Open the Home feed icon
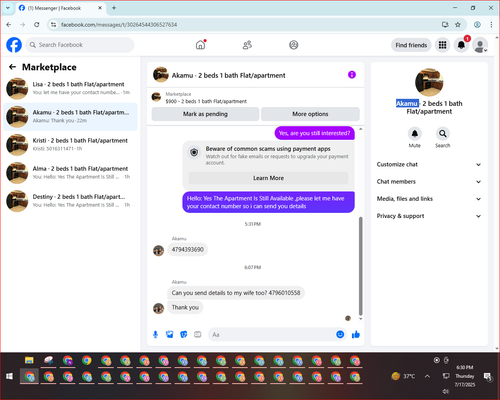Image resolution: width=500 pixels, height=400 pixels. 200,45
